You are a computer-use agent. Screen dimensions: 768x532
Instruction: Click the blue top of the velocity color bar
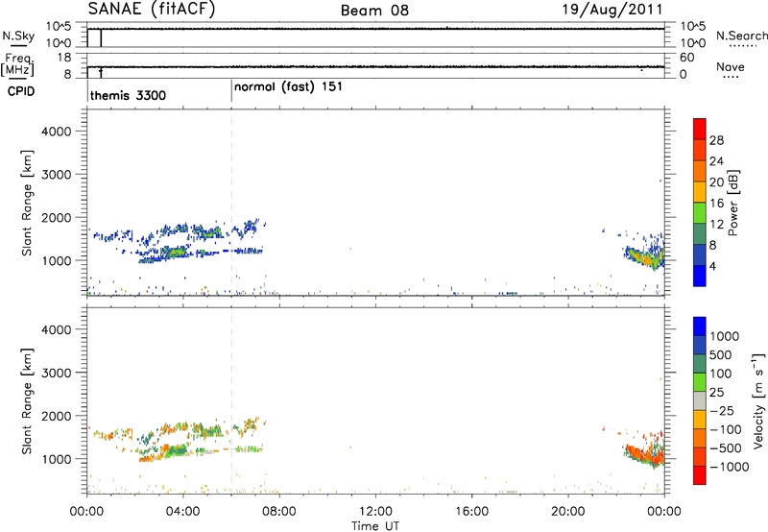pyautogui.click(x=700, y=326)
